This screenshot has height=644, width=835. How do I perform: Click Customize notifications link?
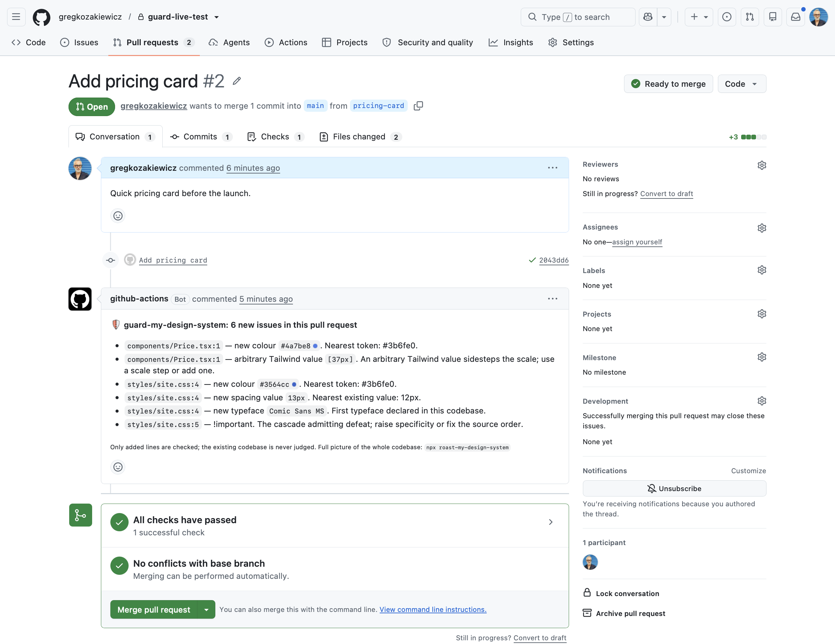coord(748,471)
